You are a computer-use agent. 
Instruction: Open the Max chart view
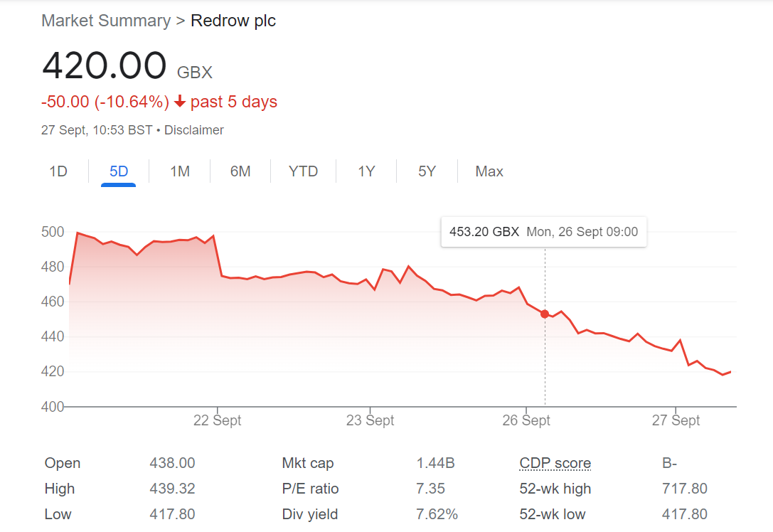[489, 171]
